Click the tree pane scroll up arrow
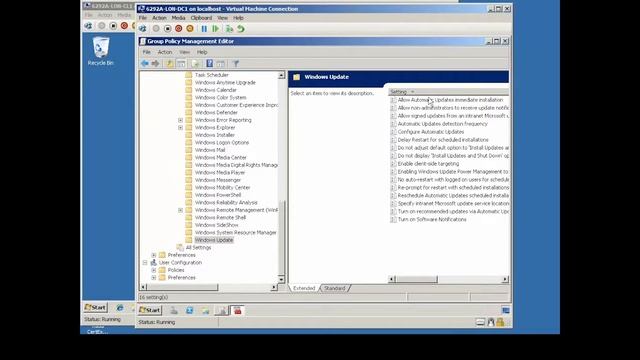The height and width of the screenshot is (360, 640). tap(281, 76)
